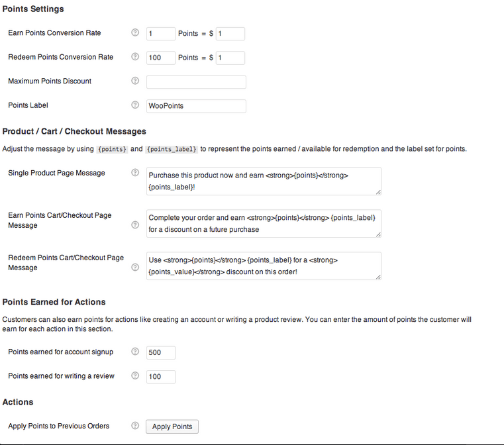Select the Redeem Points rate dollar field
Screen dimensions: 504x445
[230, 58]
